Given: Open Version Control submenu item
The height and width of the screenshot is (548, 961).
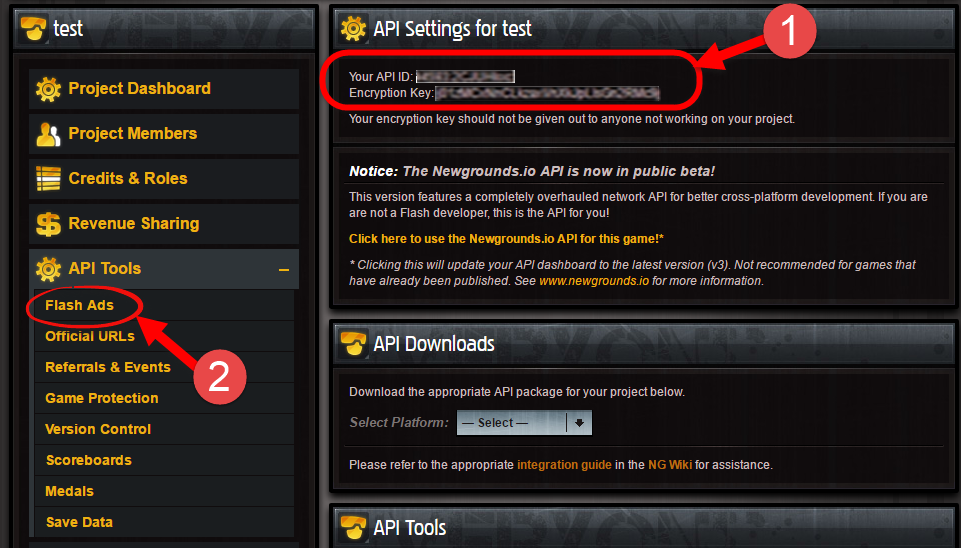Looking at the screenshot, I should click(x=164, y=429).
